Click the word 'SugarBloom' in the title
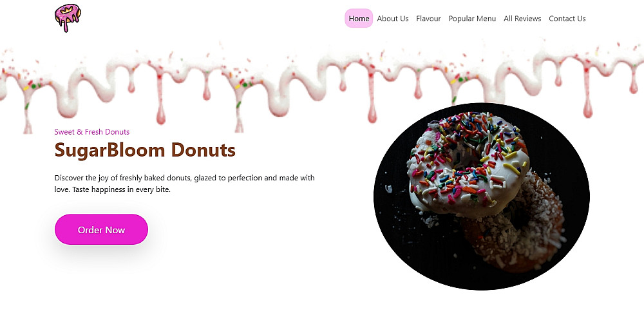644x324 pixels. click(110, 150)
